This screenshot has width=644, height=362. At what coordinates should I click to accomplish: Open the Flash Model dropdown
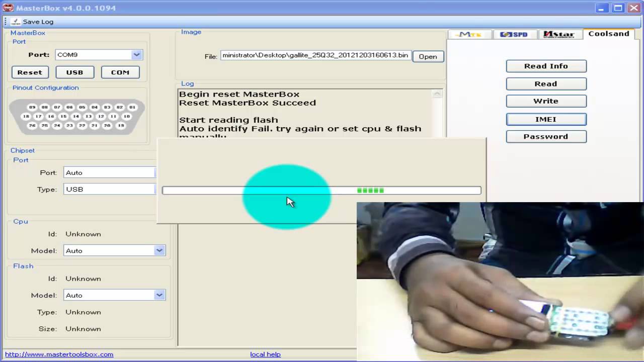(159, 295)
